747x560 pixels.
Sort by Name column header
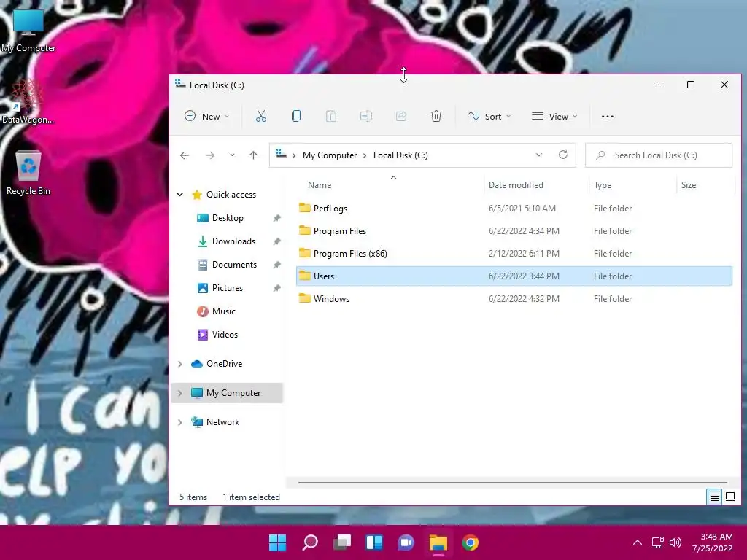point(391,184)
